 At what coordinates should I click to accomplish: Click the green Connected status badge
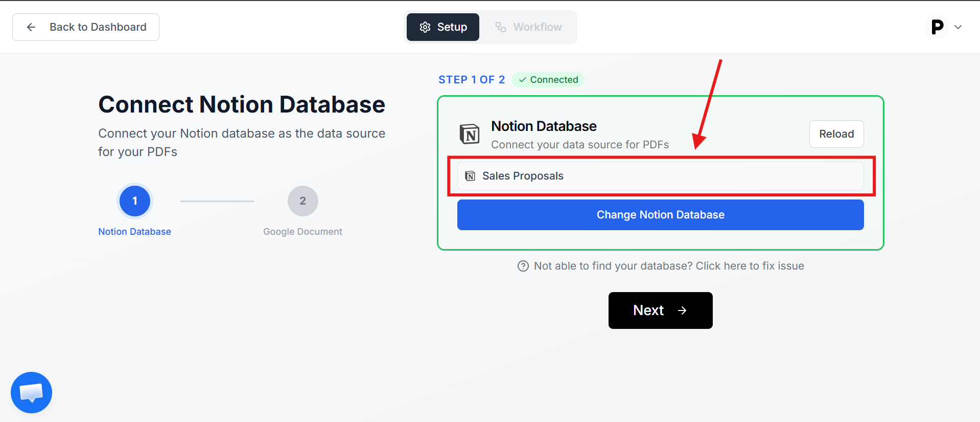pyautogui.click(x=548, y=80)
